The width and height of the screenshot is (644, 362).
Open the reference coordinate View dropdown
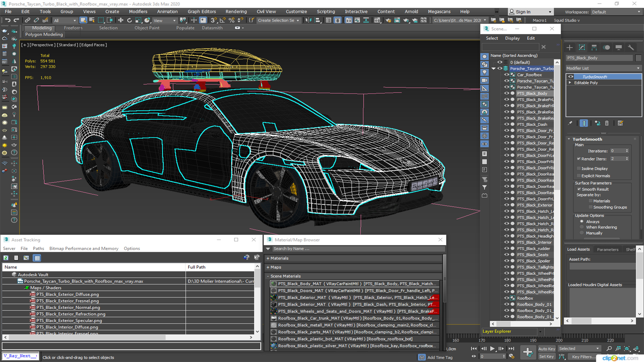[165, 20]
